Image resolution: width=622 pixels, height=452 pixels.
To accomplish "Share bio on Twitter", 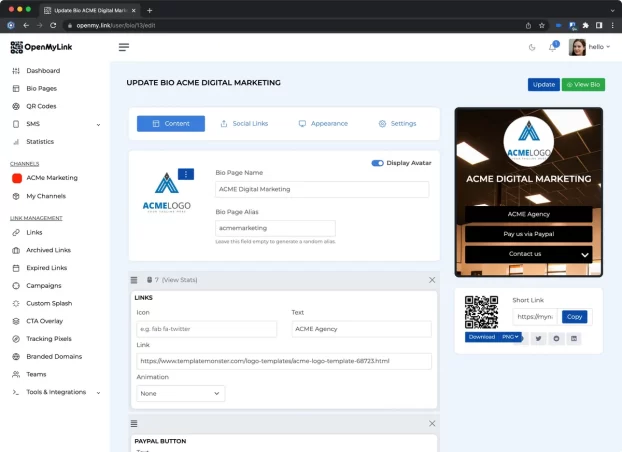I will pos(538,339).
